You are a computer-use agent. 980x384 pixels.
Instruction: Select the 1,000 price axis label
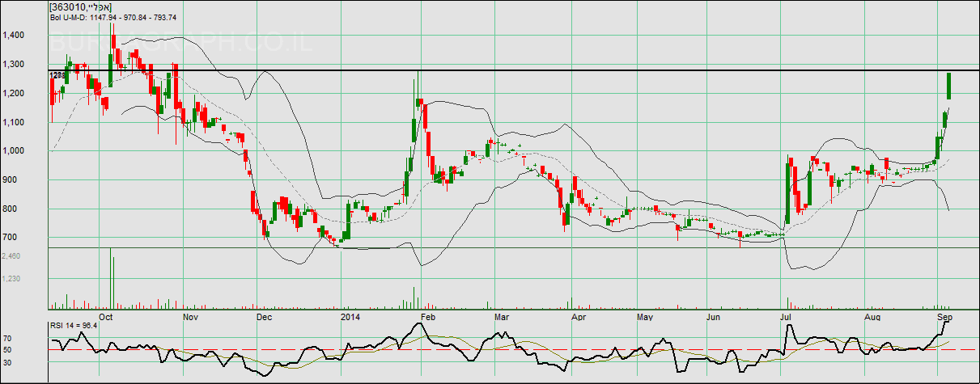14,151
